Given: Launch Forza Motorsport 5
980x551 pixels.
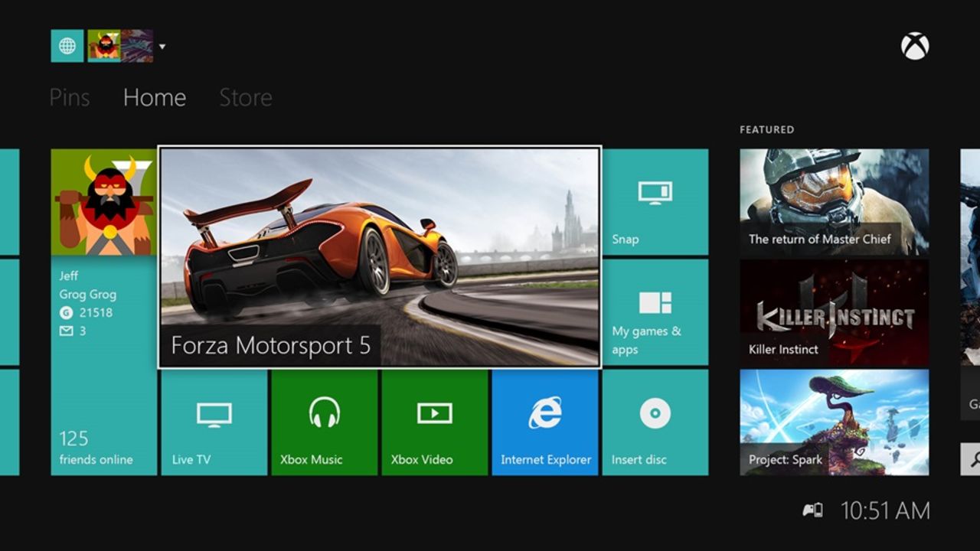Looking at the screenshot, I should [x=379, y=256].
